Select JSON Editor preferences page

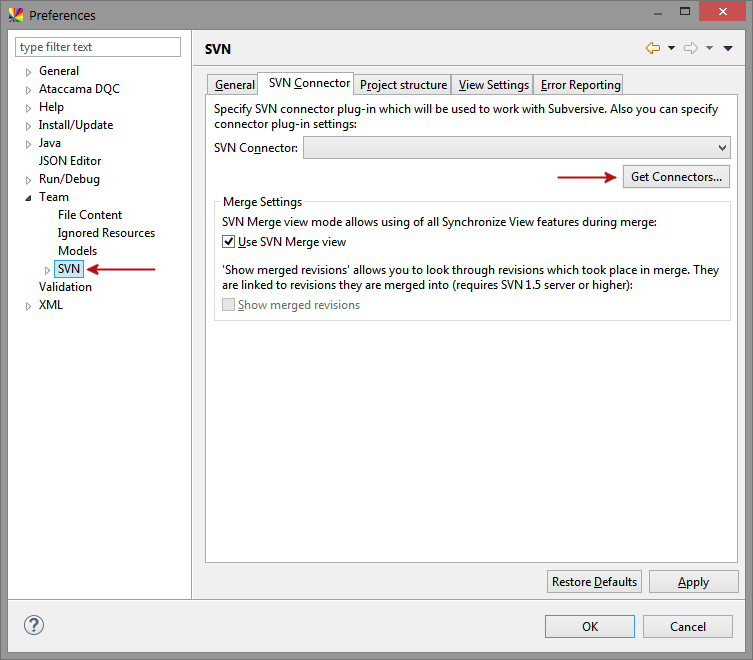[70, 161]
